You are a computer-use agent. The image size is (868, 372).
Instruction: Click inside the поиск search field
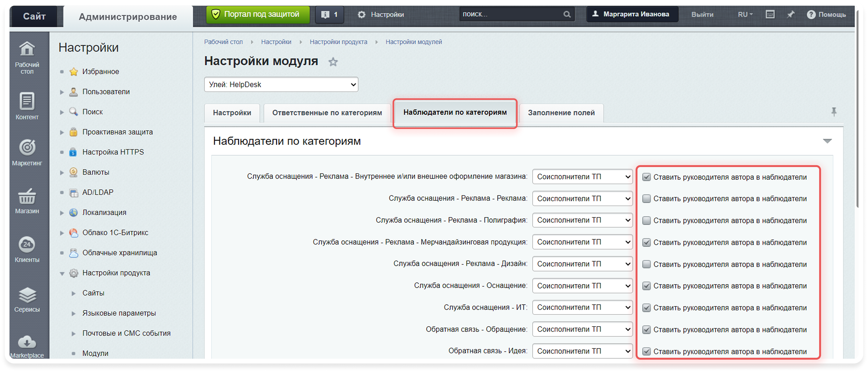point(505,14)
